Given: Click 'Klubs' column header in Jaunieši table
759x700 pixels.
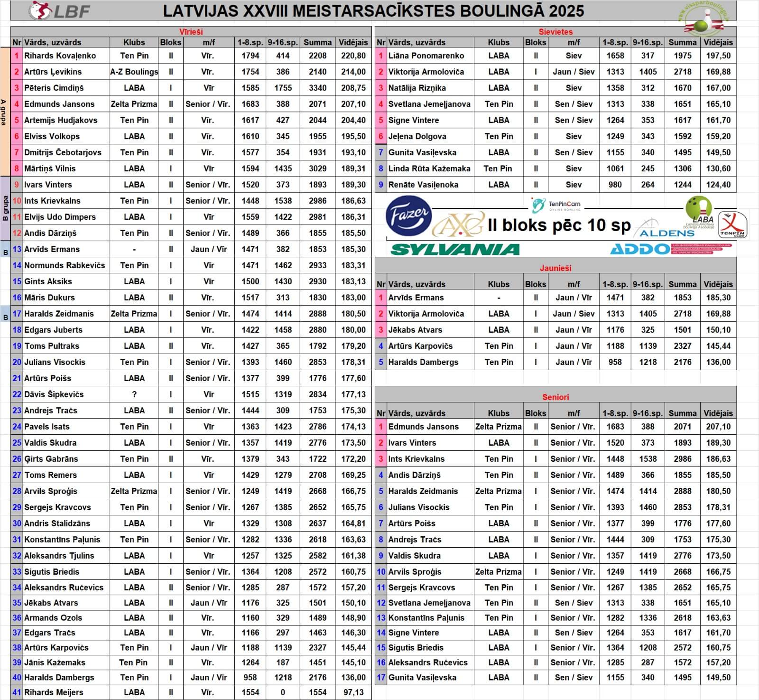Looking at the screenshot, I should (x=499, y=284).
